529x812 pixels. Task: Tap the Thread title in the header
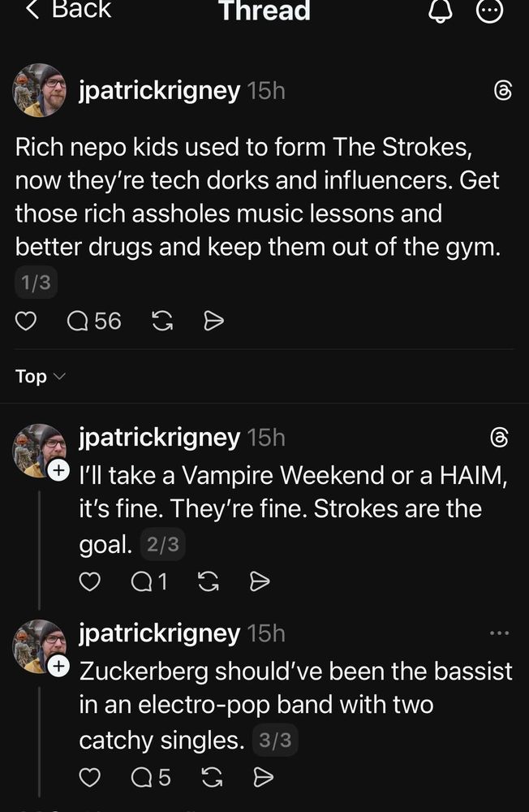[x=264, y=12]
